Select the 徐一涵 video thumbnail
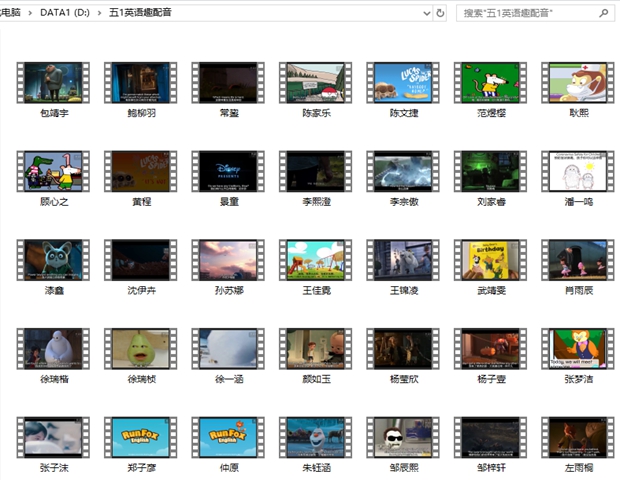This screenshot has width=620, height=480. [228, 349]
